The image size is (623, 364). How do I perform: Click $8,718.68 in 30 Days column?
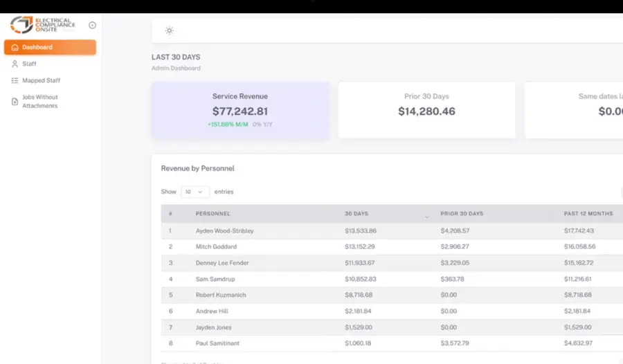[x=359, y=295]
